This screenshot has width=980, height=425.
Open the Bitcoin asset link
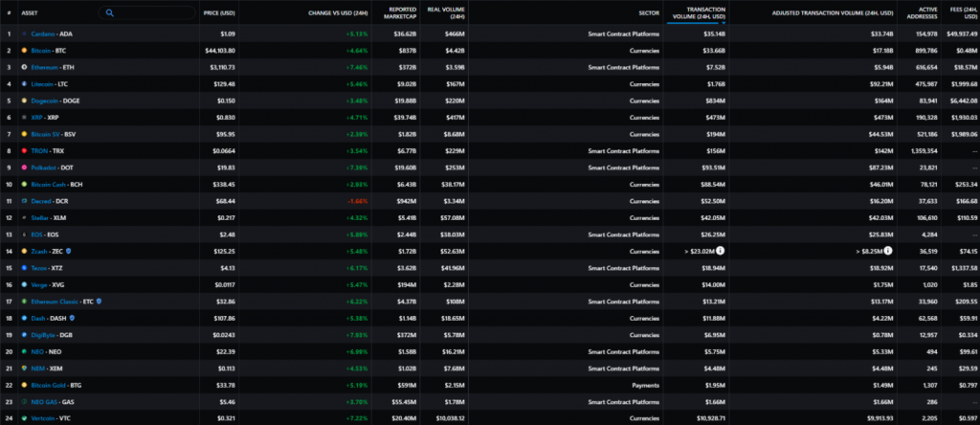pyautogui.click(x=40, y=51)
